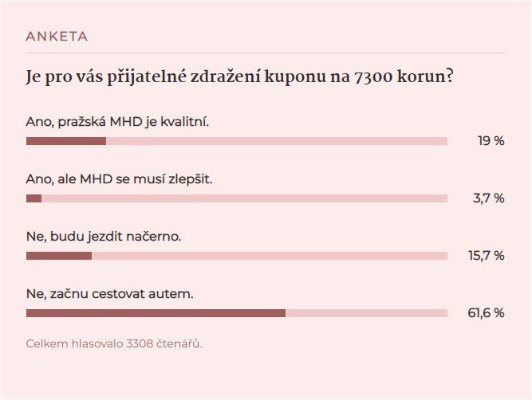Click the 15,7 % result value
Viewport: 532px width, 400px height.
tap(486, 256)
